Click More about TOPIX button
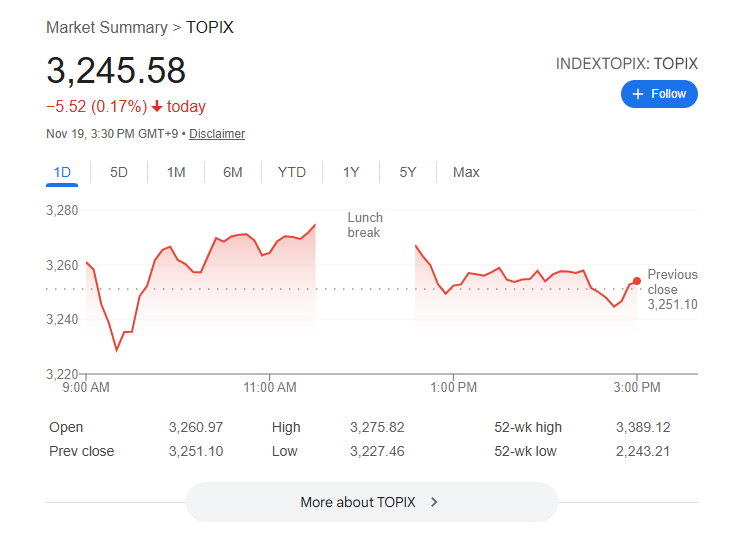This screenshot has width=749, height=555. tap(371, 502)
